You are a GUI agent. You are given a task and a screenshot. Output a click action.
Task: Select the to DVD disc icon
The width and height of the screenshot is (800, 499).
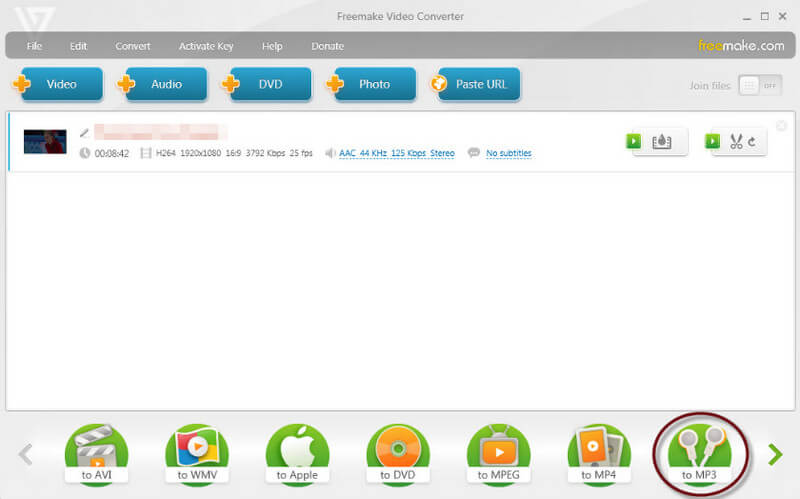(398, 452)
